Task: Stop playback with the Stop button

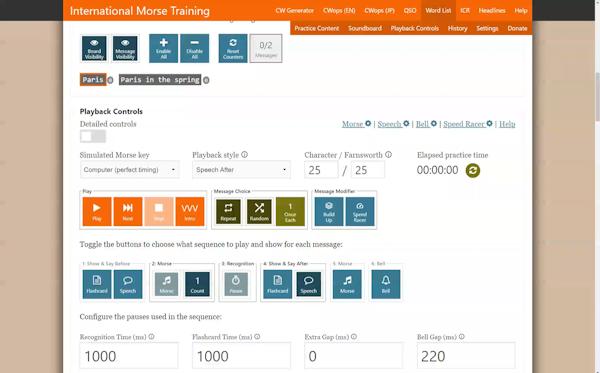Action: click(x=159, y=211)
